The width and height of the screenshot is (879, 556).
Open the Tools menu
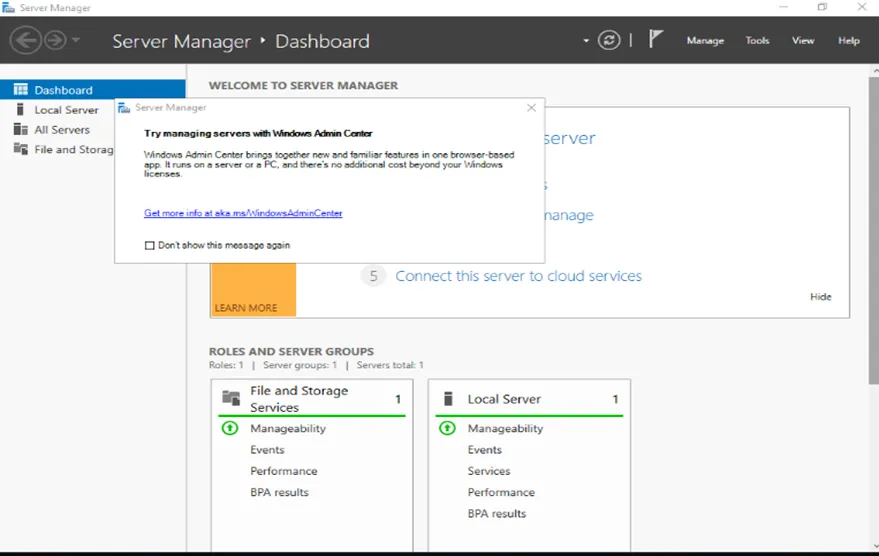(x=757, y=41)
